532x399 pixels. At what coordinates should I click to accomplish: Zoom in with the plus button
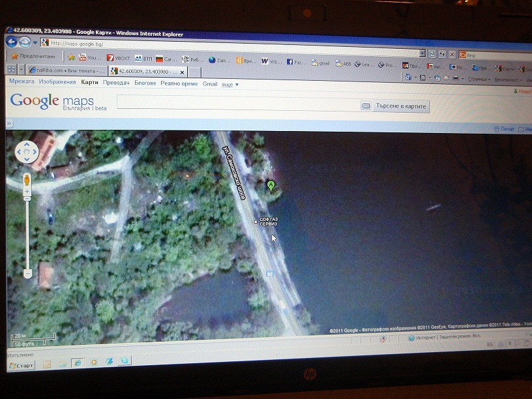(x=27, y=192)
